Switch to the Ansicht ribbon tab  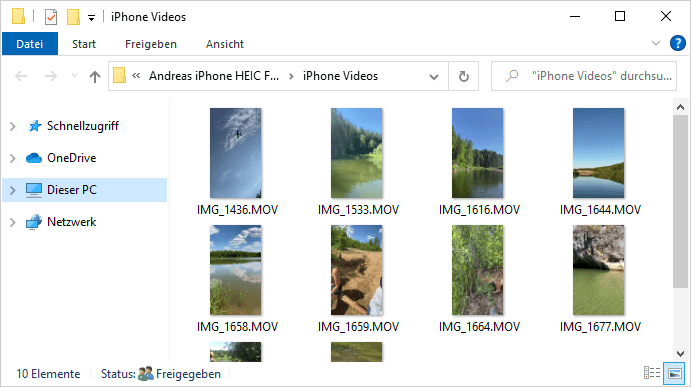tap(225, 44)
